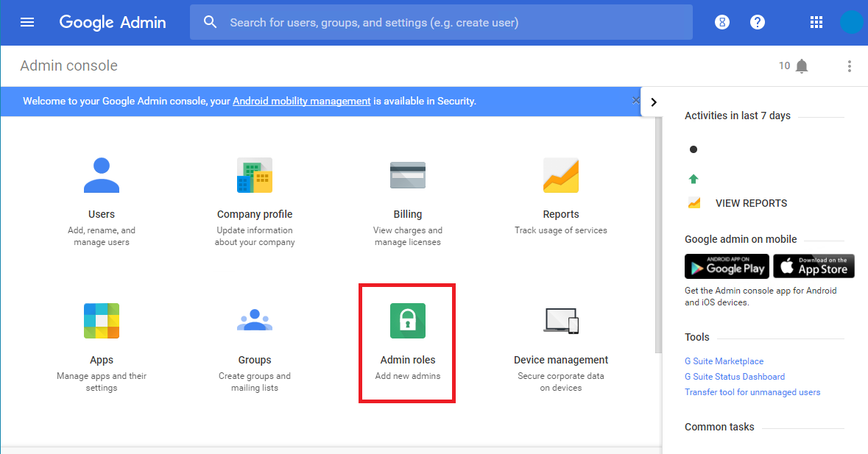This screenshot has height=454, width=868.
Task: Open Device management laptop icon
Action: pyautogui.click(x=561, y=321)
